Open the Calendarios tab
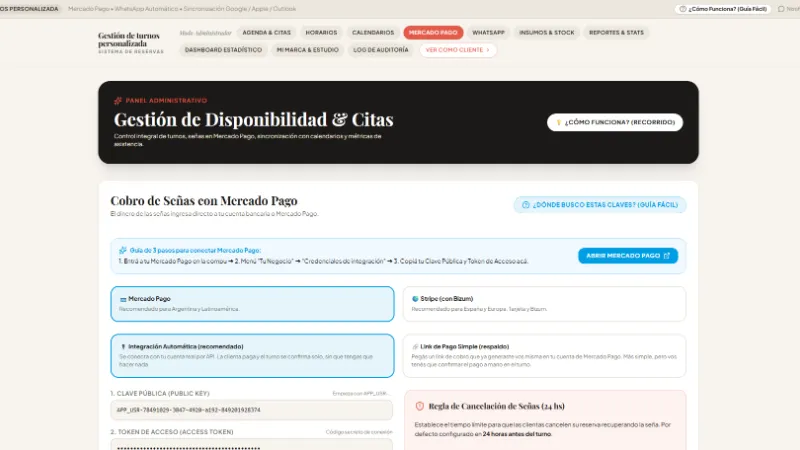The height and width of the screenshot is (450, 800). pyautogui.click(x=373, y=33)
